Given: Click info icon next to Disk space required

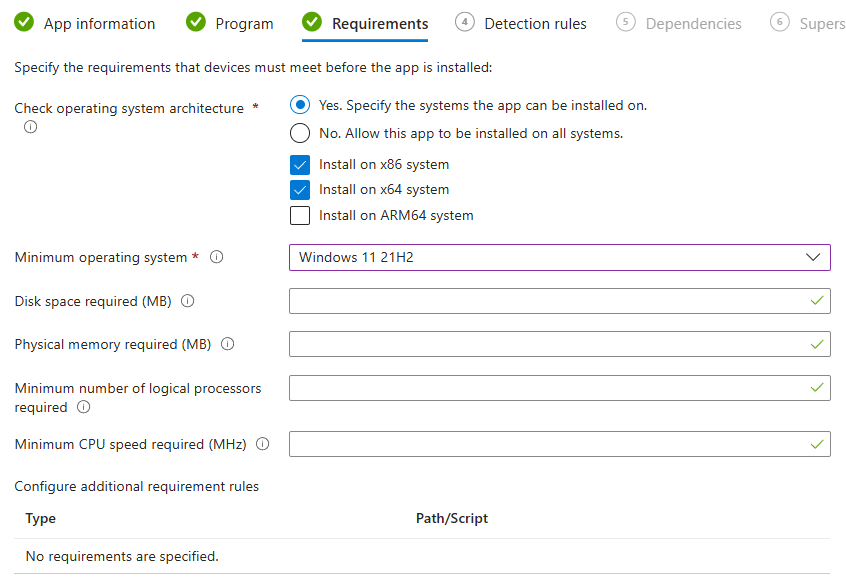Looking at the screenshot, I should 188,301.
